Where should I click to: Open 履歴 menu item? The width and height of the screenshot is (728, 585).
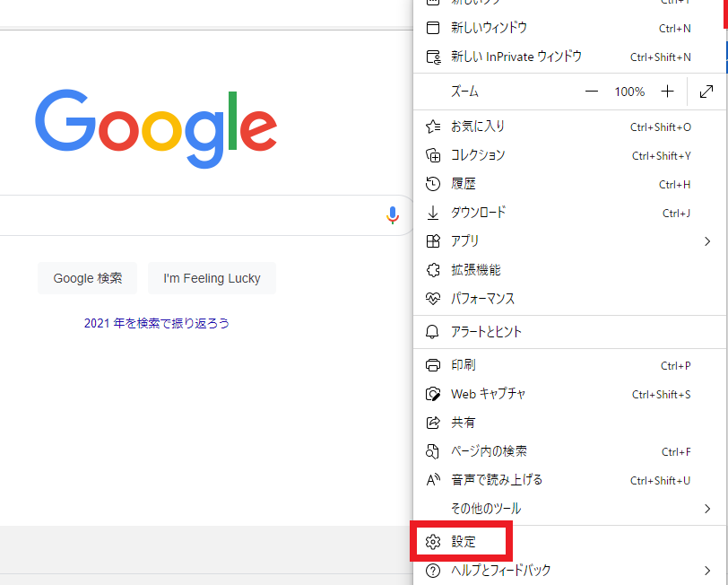coord(569,184)
